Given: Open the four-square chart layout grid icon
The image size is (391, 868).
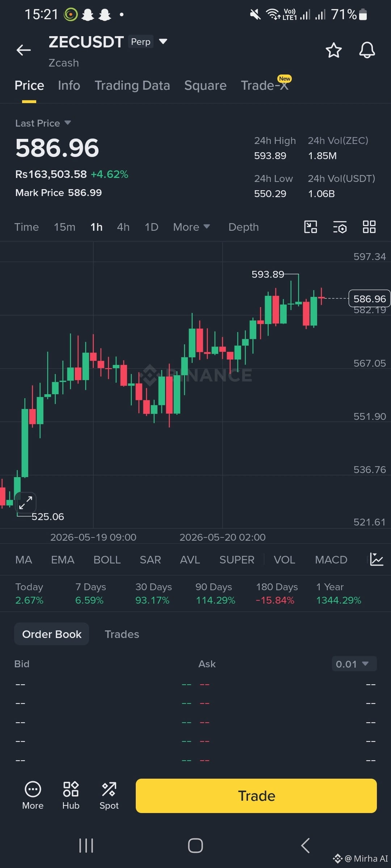Looking at the screenshot, I should 369,227.
